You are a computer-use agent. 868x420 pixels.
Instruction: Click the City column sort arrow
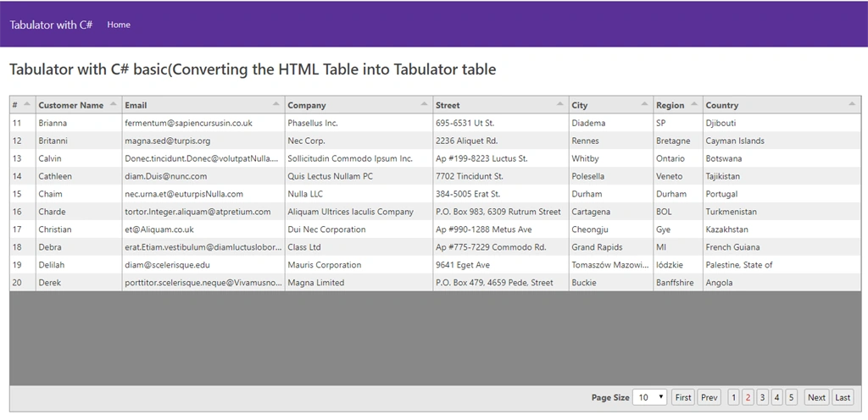click(644, 104)
